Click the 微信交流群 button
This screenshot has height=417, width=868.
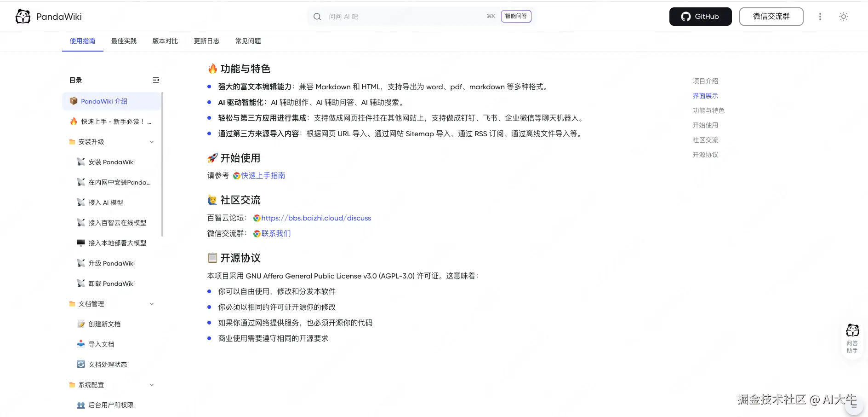(x=771, y=17)
